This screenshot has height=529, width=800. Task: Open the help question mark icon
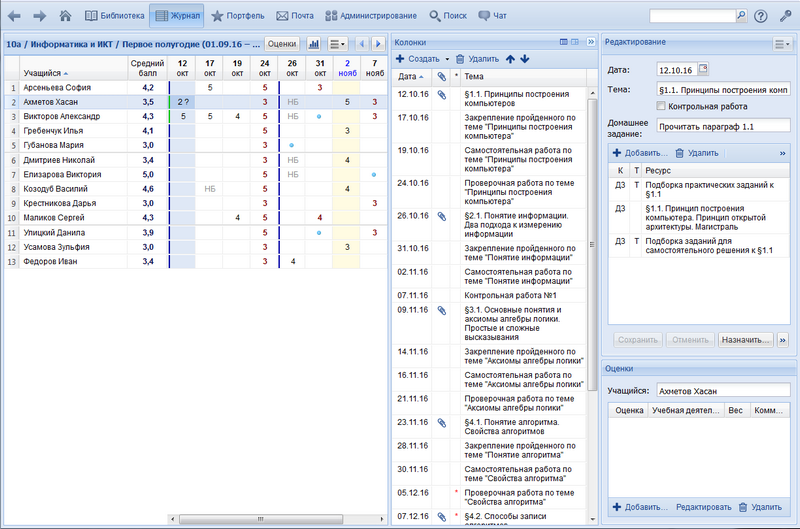coord(761,16)
